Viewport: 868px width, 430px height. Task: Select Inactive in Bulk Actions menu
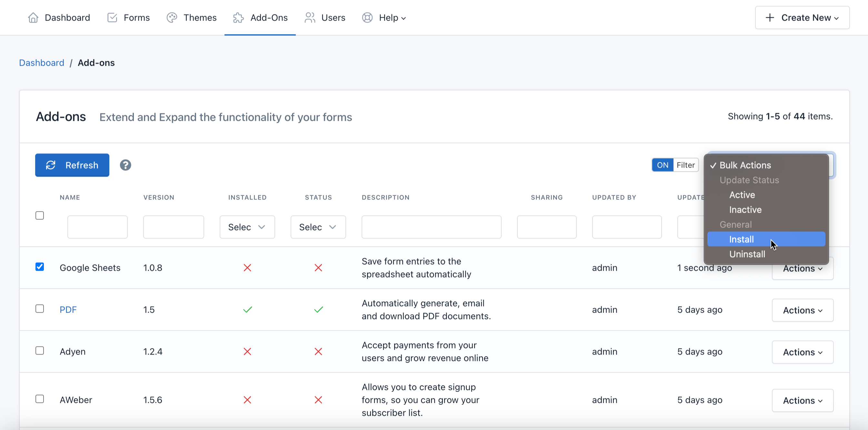point(745,210)
